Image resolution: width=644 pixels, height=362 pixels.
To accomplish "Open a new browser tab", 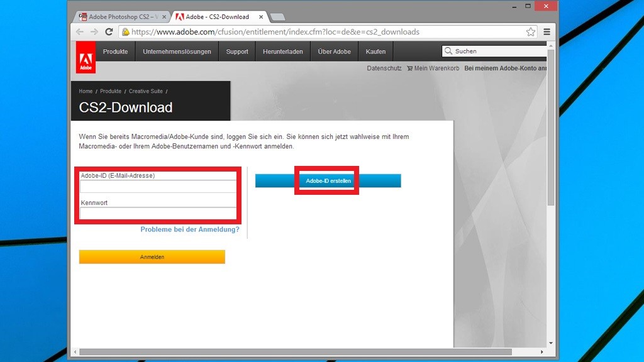I will (x=277, y=17).
